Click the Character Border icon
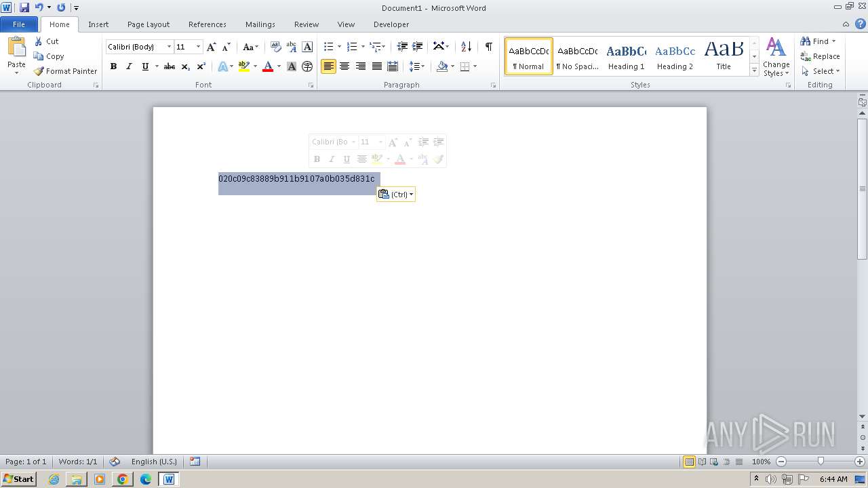Screen dimensions: 868x488 click(307, 47)
